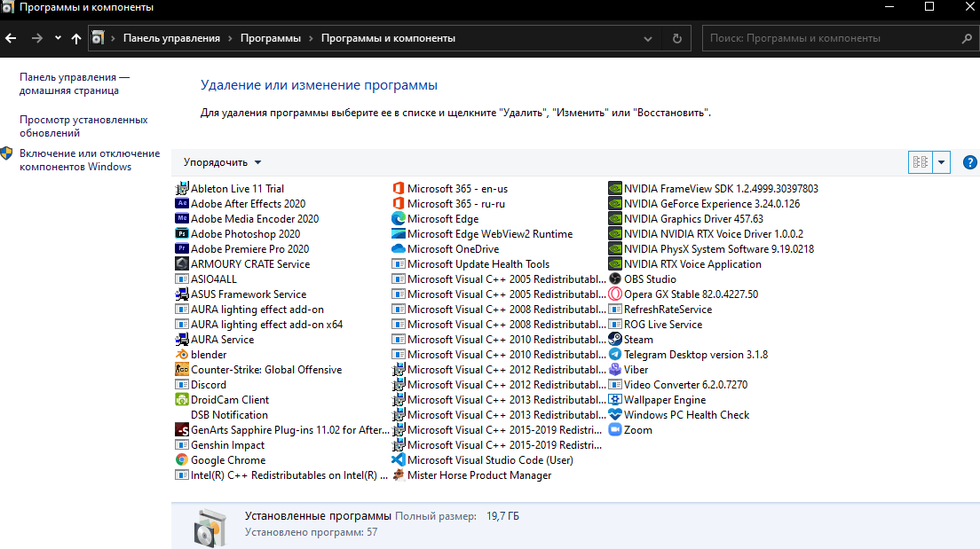Click the DroidCam Client icon

[x=181, y=400]
